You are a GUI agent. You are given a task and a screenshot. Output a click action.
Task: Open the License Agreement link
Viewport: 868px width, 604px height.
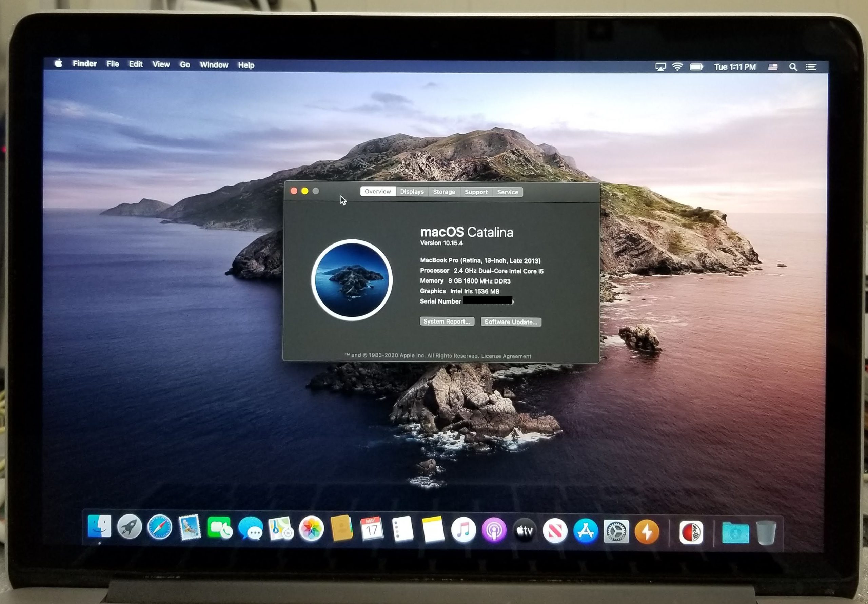[x=506, y=356]
